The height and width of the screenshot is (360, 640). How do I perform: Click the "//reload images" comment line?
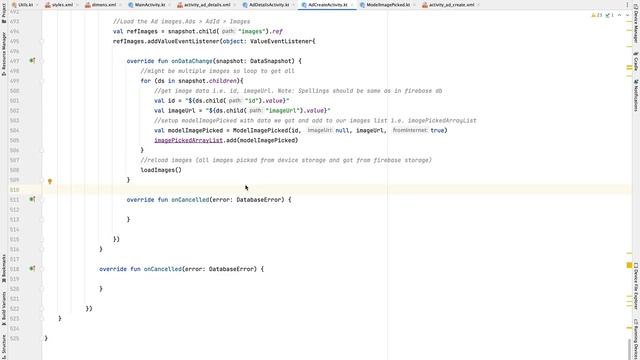coord(286,160)
